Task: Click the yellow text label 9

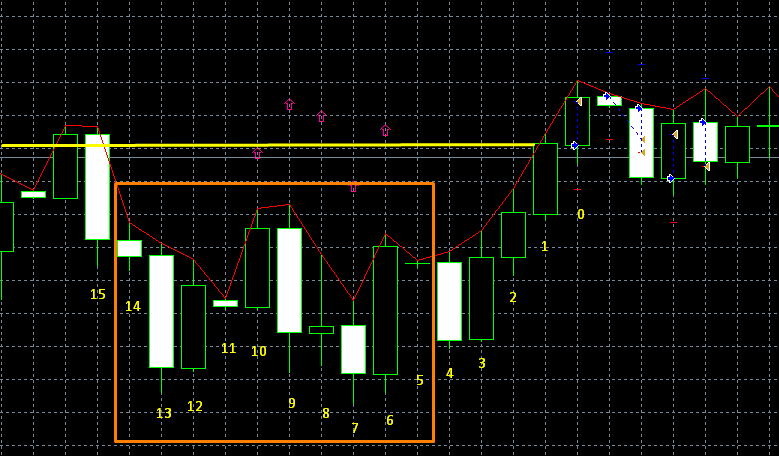Action: 292,403
